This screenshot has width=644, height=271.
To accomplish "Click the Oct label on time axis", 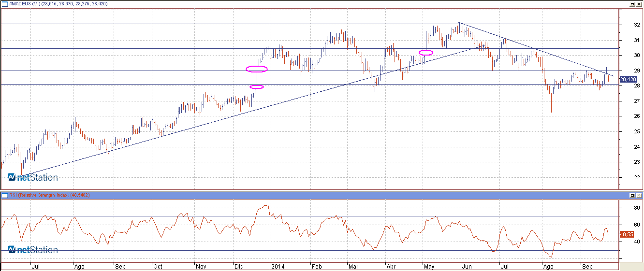I will tap(157, 266).
